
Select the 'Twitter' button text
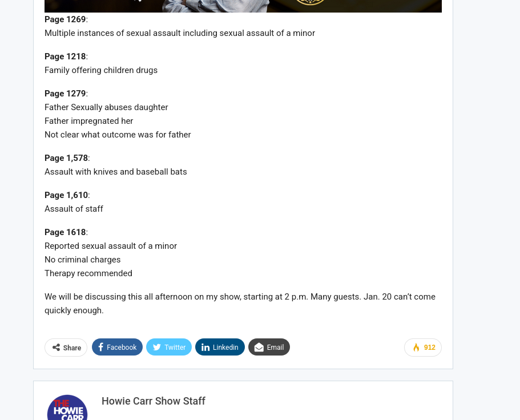pyautogui.click(x=175, y=347)
